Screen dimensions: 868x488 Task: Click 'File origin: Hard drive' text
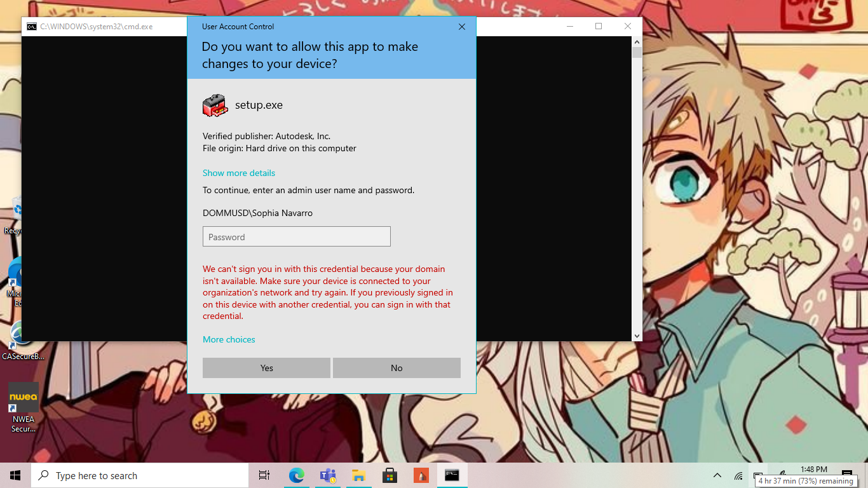[279, 148]
